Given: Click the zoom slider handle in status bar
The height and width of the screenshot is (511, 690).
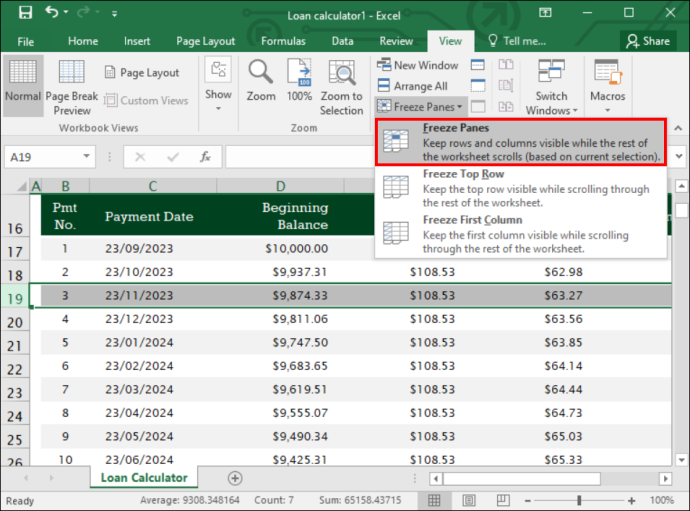Looking at the screenshot, I should coord(579,500).
